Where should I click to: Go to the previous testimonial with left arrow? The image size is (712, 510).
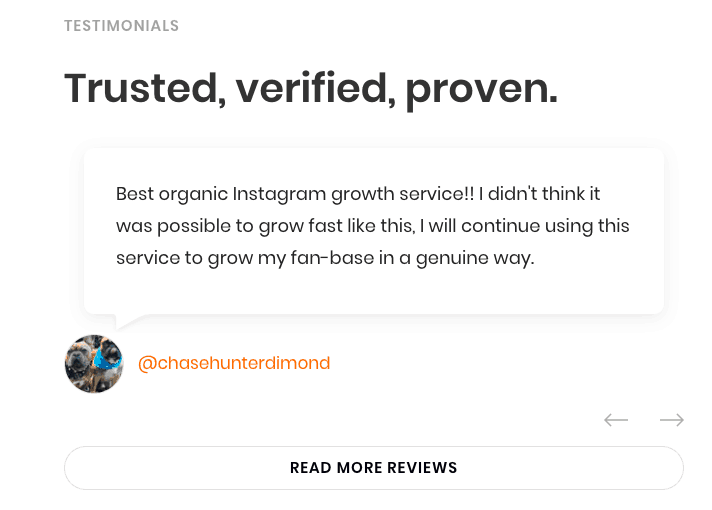pyautogui.click(x=616, y=420)
